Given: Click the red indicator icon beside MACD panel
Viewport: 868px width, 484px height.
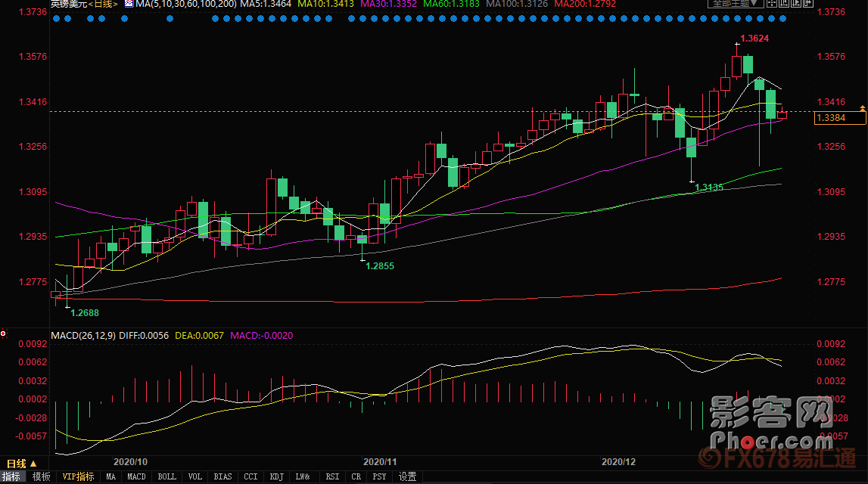Looking at the screenshot, I should click(x=4, y=334).
